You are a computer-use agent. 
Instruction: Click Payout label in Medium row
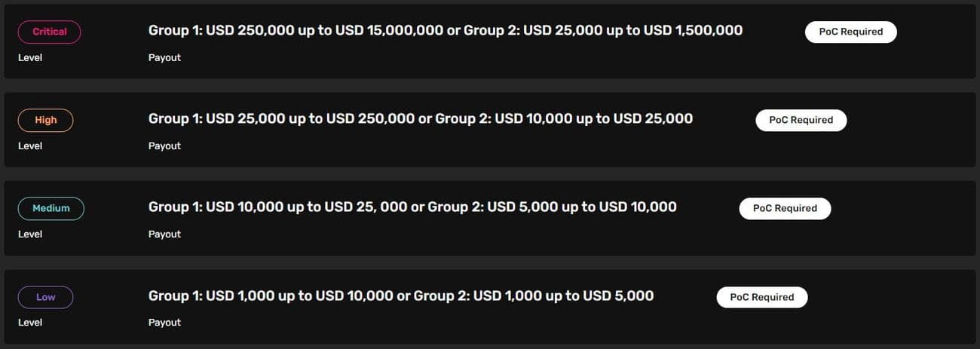(164, 234)
